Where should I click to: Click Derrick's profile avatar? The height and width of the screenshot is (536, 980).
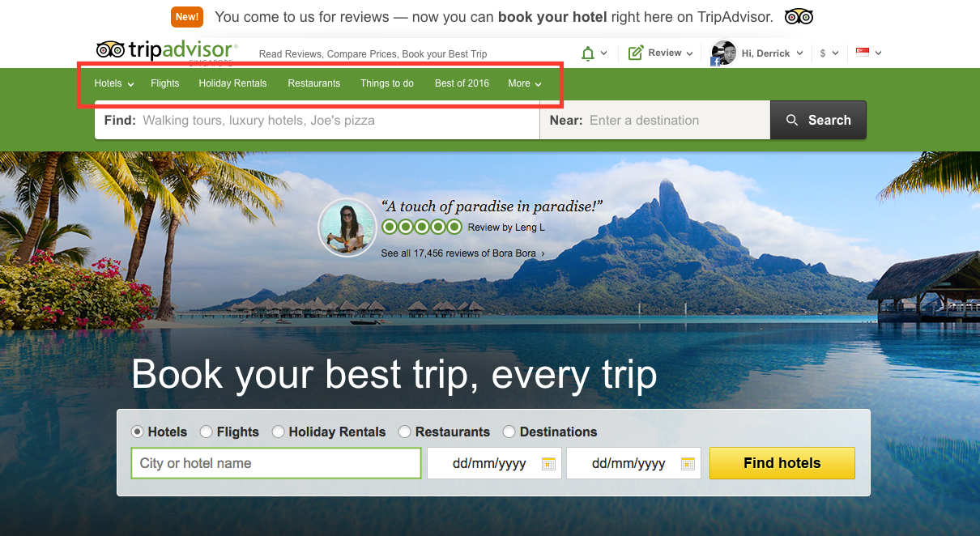[723, 53]
